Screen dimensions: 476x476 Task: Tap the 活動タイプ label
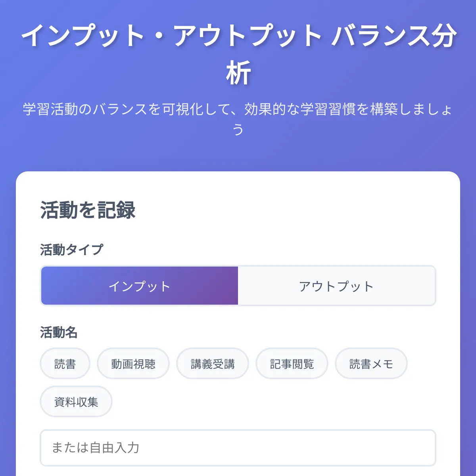tap(72, 249)
